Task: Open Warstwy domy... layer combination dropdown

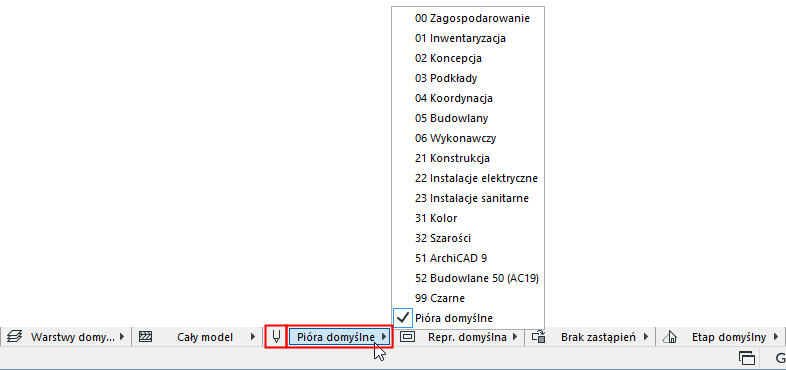Action: (x=77, y=337)
